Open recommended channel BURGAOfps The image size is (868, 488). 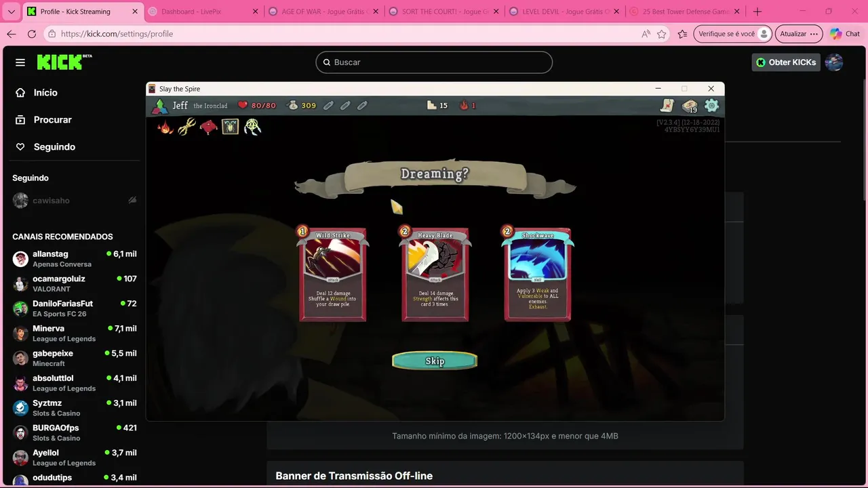(x=75, y=432)
